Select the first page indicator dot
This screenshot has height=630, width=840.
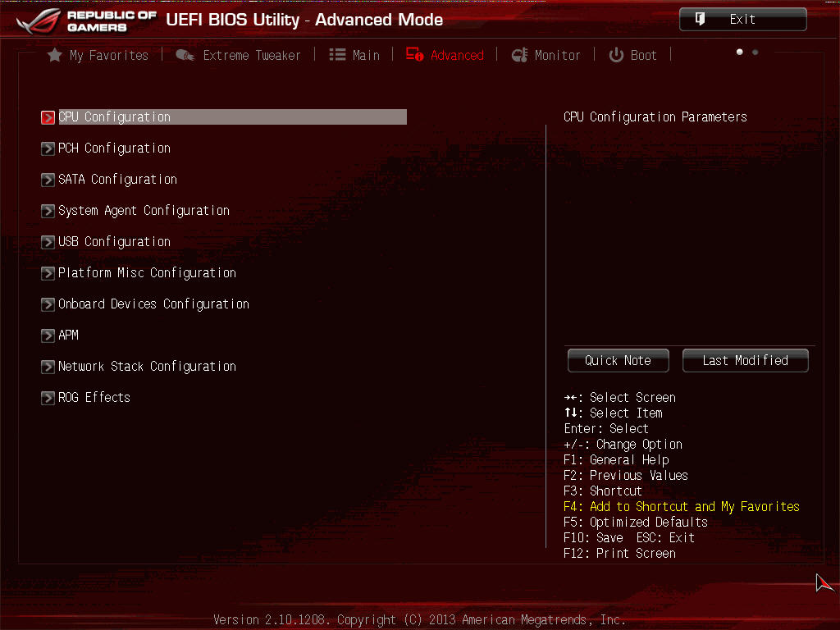tap(739, 52)
